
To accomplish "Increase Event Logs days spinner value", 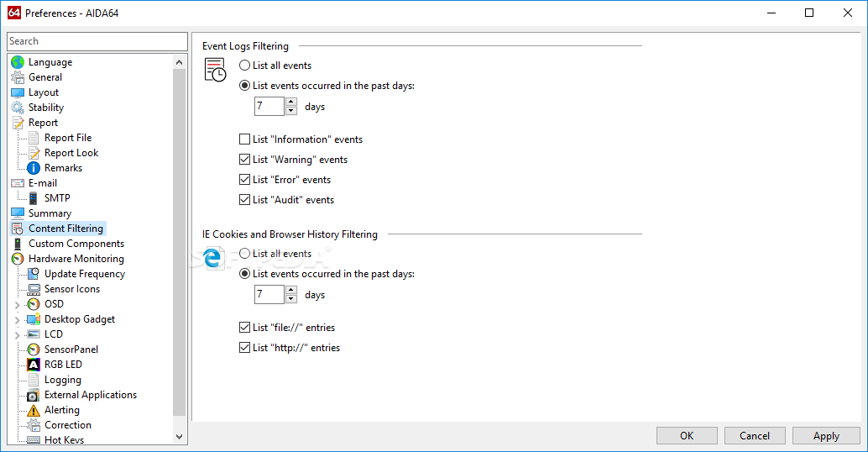I will click(x=291, y=102).
